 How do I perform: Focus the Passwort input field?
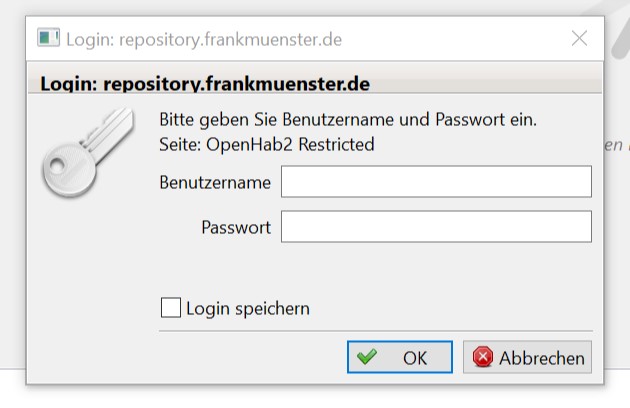coord(436,227)
